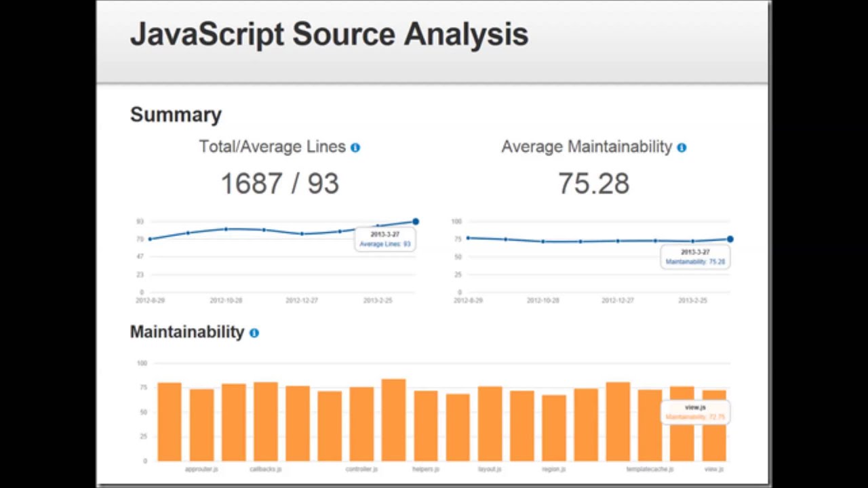Click the 1687 / 93 total lines value
The width and height of the screenshot is (868, 488).
click(x=279, y=184)
